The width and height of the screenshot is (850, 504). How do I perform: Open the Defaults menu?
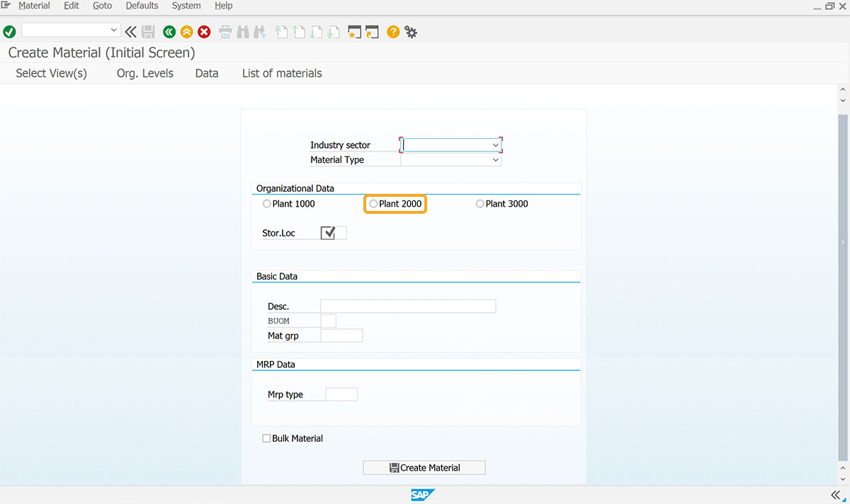(x=142, y=6)
